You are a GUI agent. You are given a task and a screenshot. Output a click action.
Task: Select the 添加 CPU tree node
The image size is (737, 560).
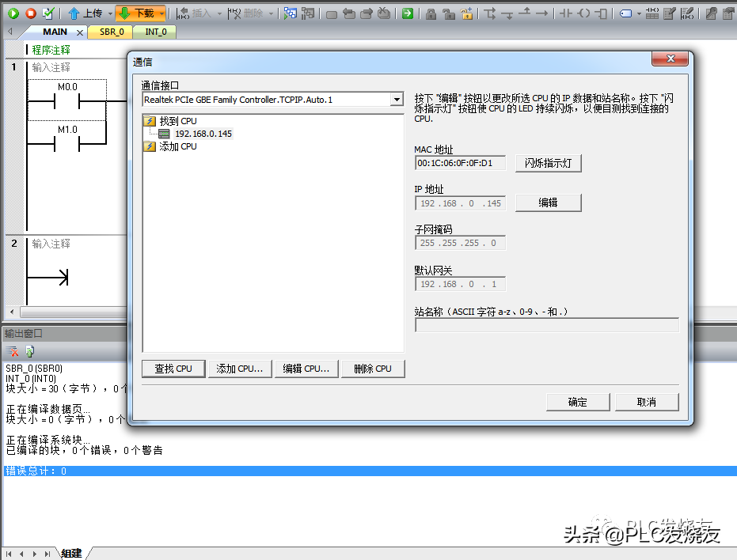coord(177,146)
